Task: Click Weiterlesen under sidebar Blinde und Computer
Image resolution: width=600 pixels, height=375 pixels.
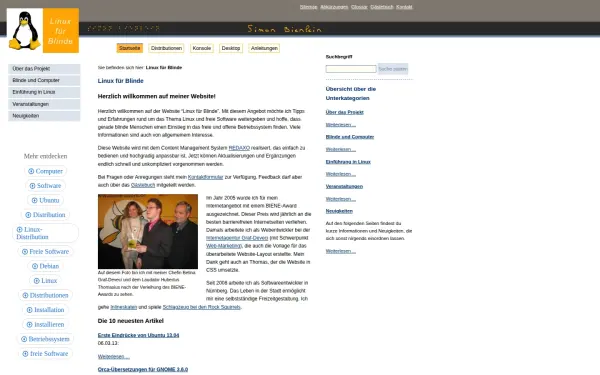Action: (x=341, y=150)
